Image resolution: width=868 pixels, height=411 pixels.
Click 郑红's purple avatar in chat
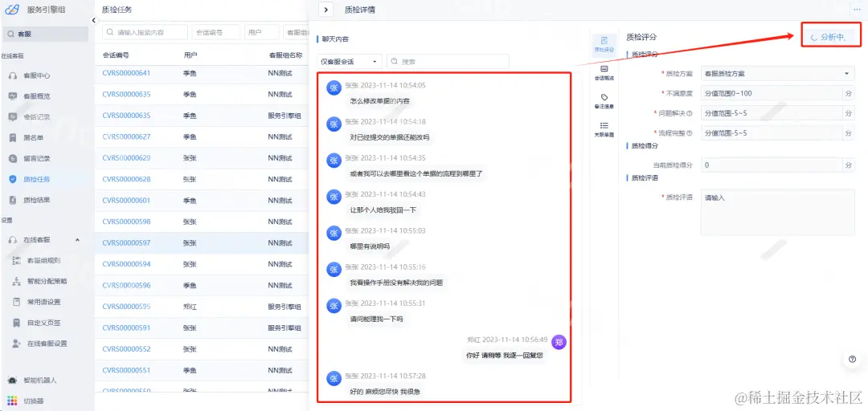(x=559, y=342)
